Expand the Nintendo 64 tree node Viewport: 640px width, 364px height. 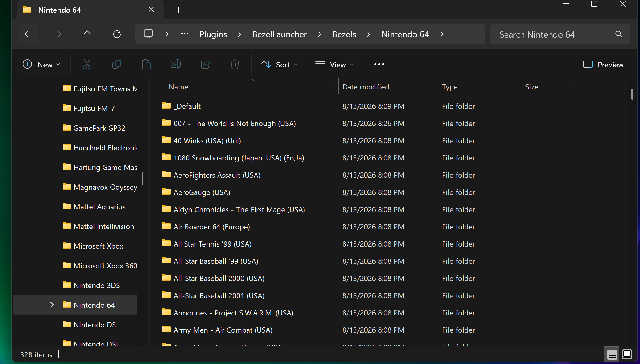[x=52, y=305]
